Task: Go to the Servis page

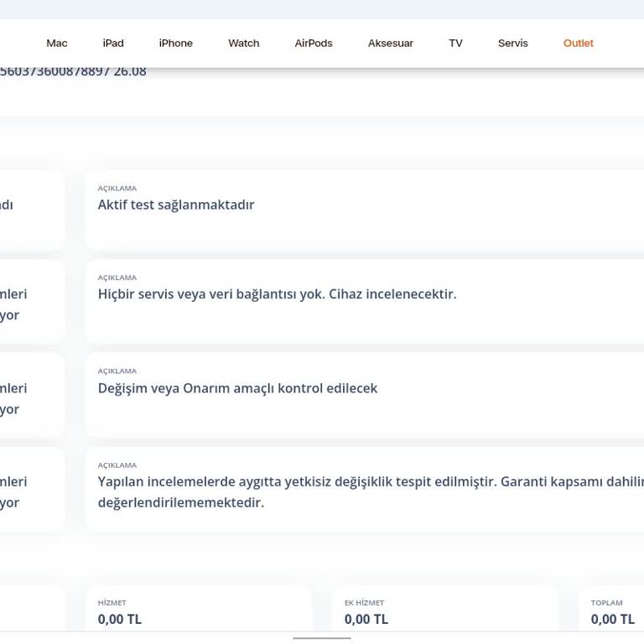Action: [512, 44]
